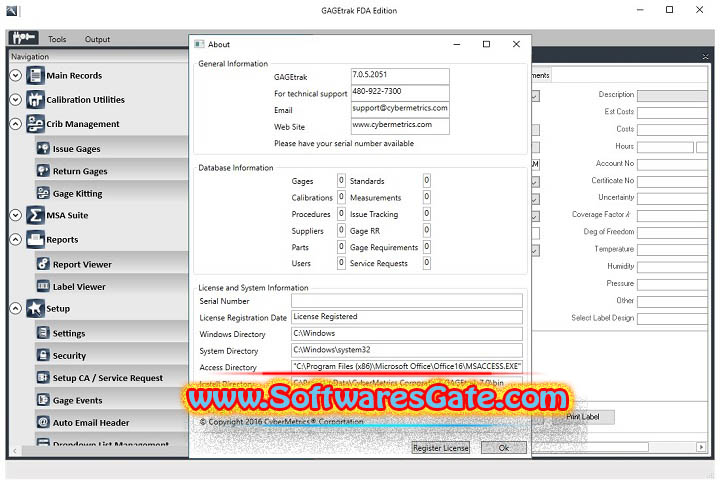The width and height of the screenshot is (720, 480).
Task: Click the MSA Suite sigma icon
Action: [35, 215]
